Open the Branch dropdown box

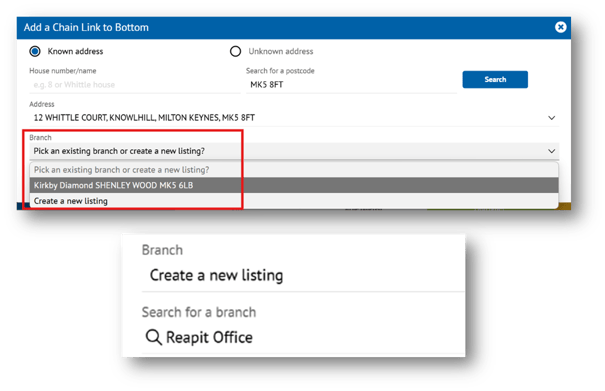(294, 151)
